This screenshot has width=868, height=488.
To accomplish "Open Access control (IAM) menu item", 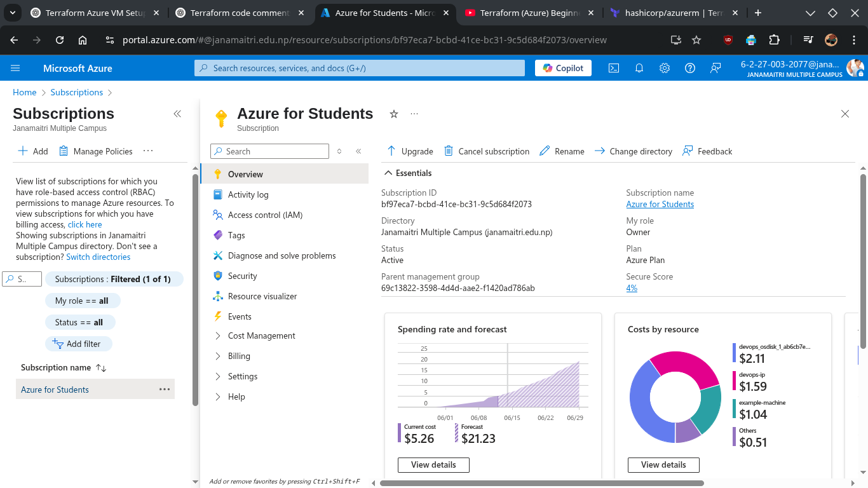I will 265,215.
